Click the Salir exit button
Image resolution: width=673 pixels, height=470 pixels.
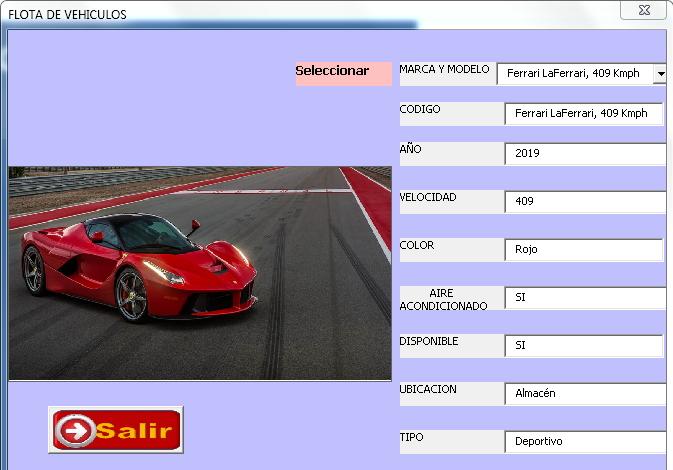click(116, 430)
